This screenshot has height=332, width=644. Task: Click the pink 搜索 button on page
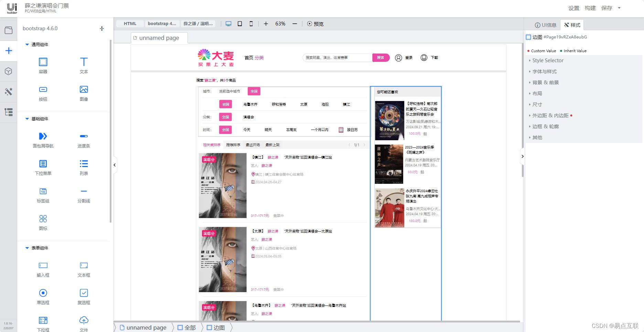pyautogui.click(x=380, y=58)
